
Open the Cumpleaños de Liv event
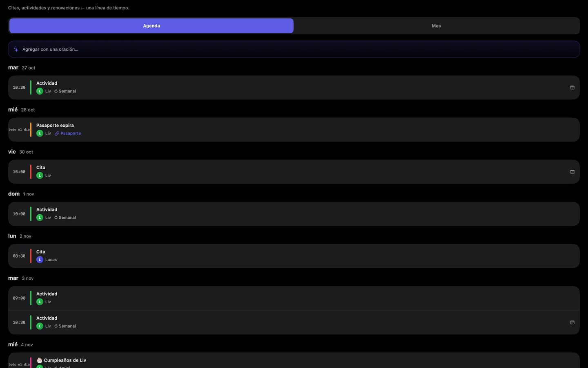(294, 361)
